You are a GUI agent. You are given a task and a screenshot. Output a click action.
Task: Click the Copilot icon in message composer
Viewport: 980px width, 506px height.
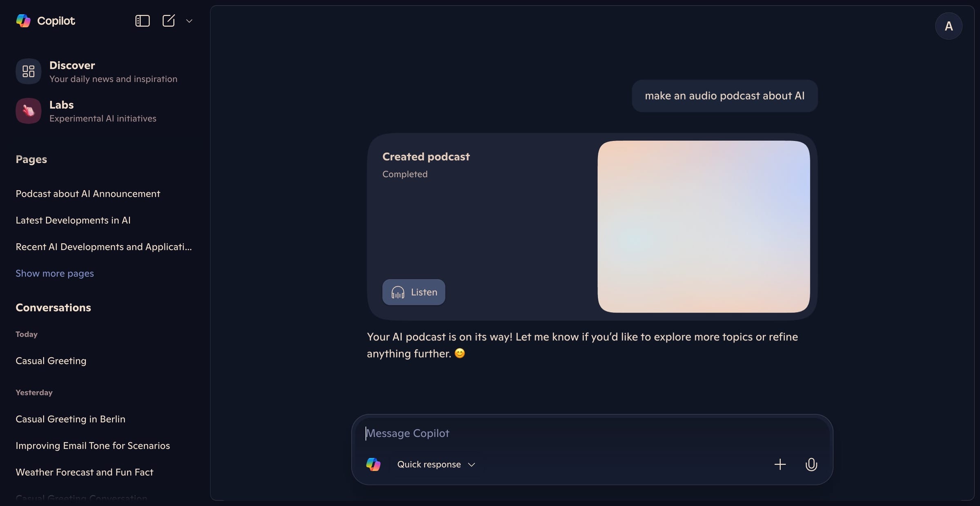pyautogui.click(x=373, y=464)
